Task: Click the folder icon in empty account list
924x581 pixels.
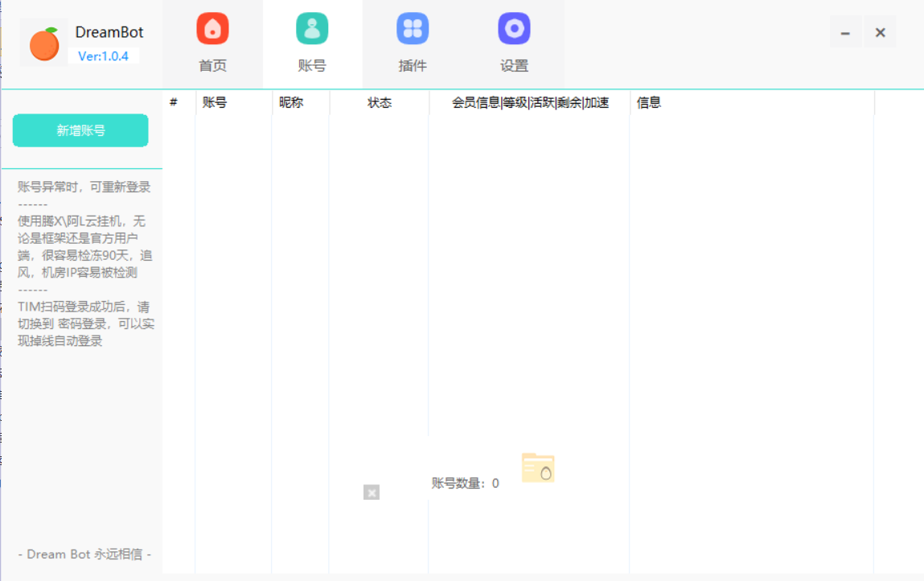Action: point(537,468)
